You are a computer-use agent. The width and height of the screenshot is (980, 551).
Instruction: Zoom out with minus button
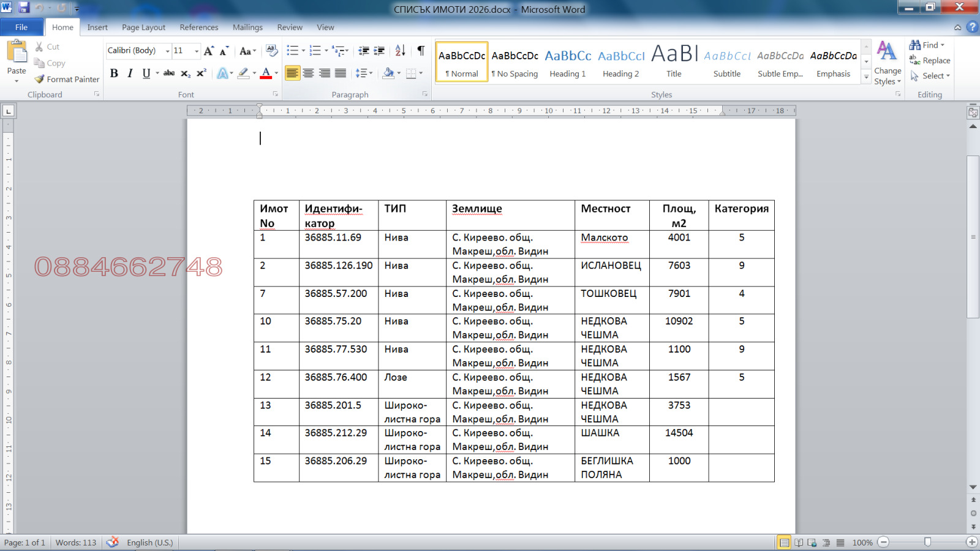point(883,542)
